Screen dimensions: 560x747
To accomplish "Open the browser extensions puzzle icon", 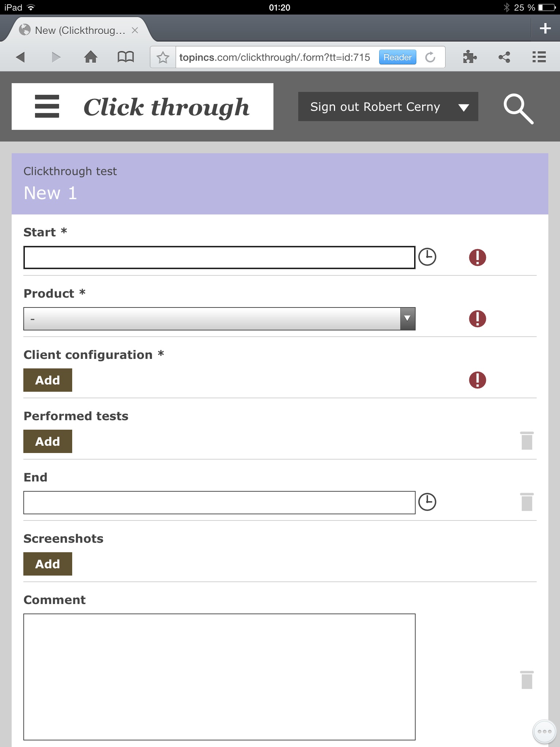I will pyautogui.click(x=470, y=57).
